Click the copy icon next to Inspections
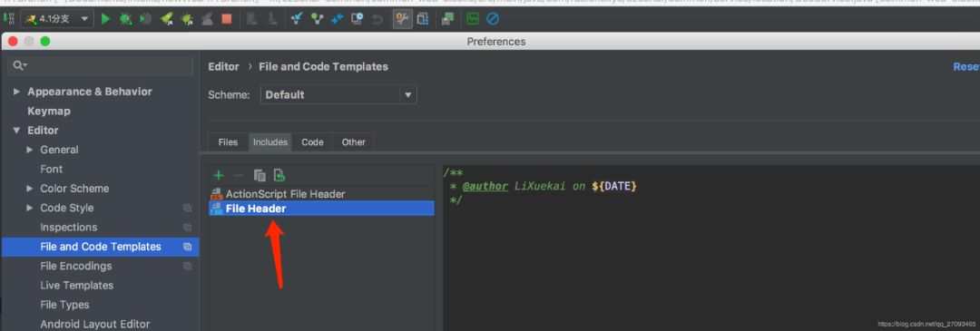Viewport: 980px width, 331px height. click(187, 228)
